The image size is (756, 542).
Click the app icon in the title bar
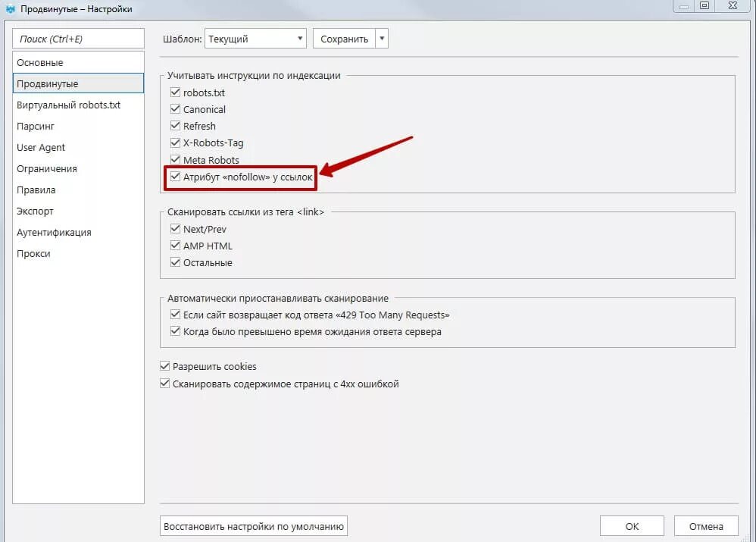[x=10, y=8]
